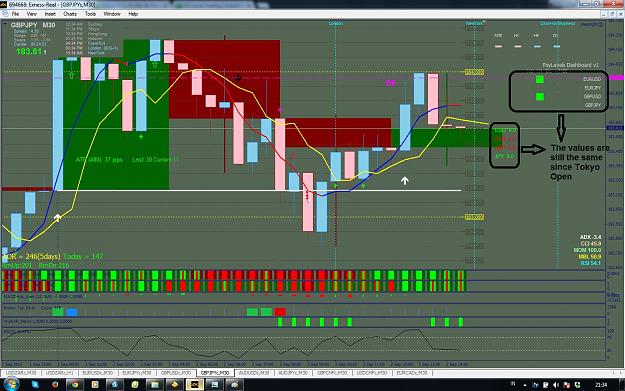Click the M30 timeframe label above trend bars
The height and width of the screenshot is (391, 625).
click(498, 35)
